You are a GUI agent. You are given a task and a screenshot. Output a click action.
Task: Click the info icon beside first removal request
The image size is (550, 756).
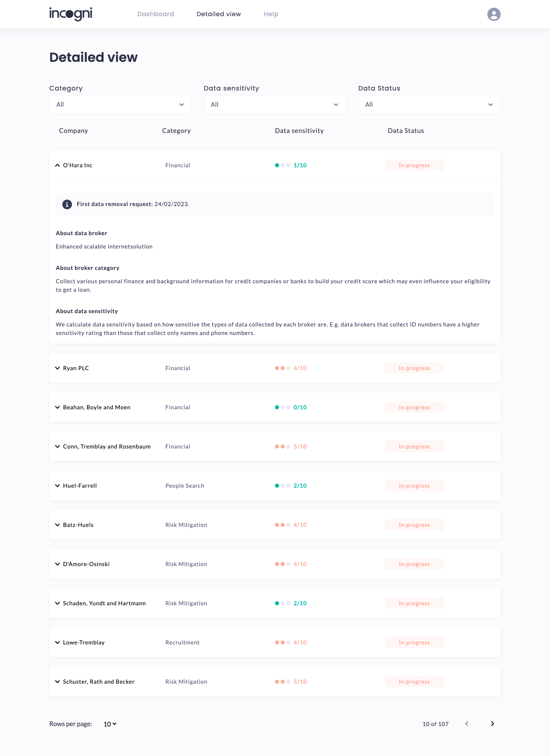point(67,204)
